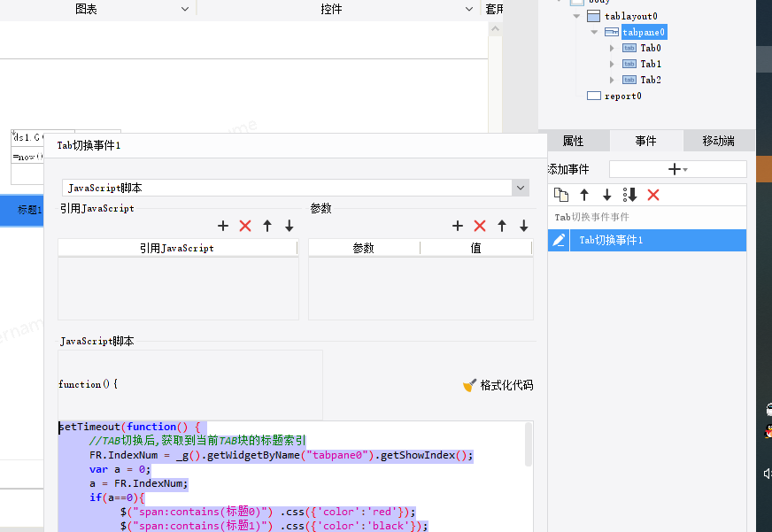772x532 pixels.
Task: Click the 值 column header
Action: tap(475, 248)
